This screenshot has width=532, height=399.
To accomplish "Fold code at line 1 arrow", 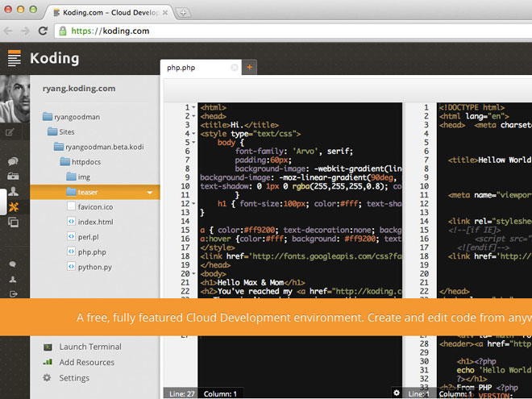I will (193, 107).
